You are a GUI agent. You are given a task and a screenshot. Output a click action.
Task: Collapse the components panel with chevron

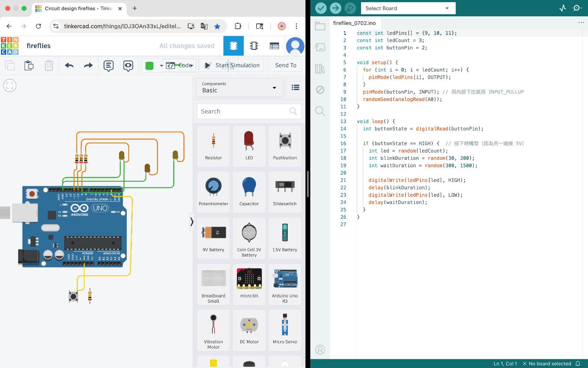pyautogui.click(x=192, y=222)
